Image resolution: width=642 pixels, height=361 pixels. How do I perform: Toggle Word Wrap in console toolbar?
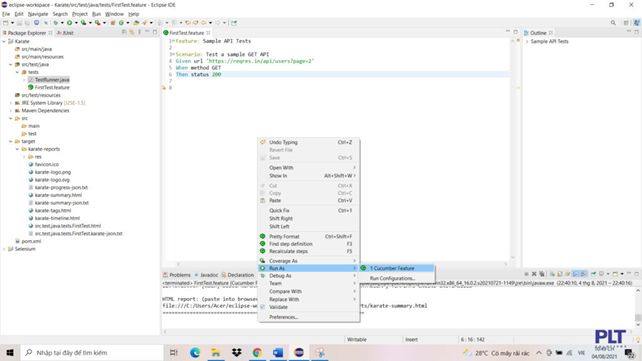coord(567,274)
